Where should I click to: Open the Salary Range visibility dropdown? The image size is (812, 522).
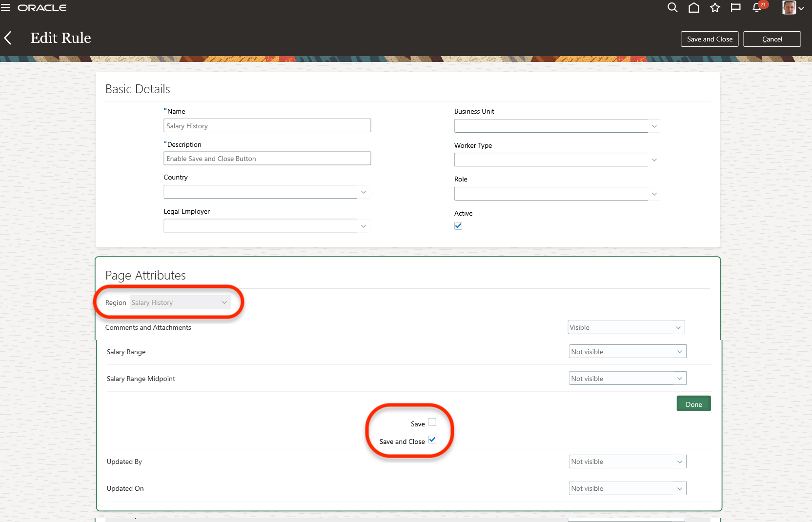628,352
